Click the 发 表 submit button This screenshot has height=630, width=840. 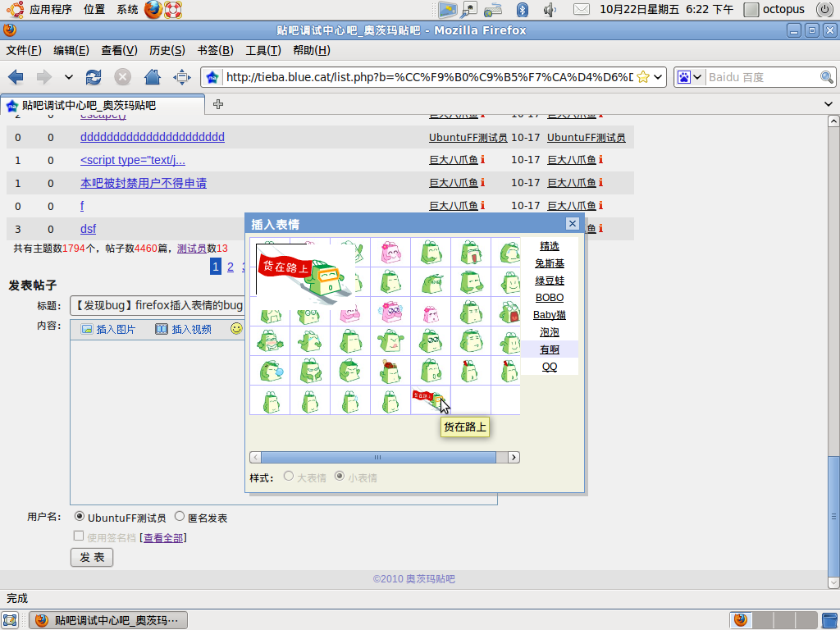click(92, 558)
